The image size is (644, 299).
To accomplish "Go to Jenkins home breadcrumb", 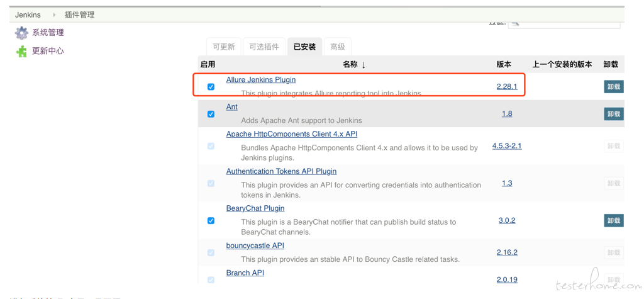I will tap(28, 15).
